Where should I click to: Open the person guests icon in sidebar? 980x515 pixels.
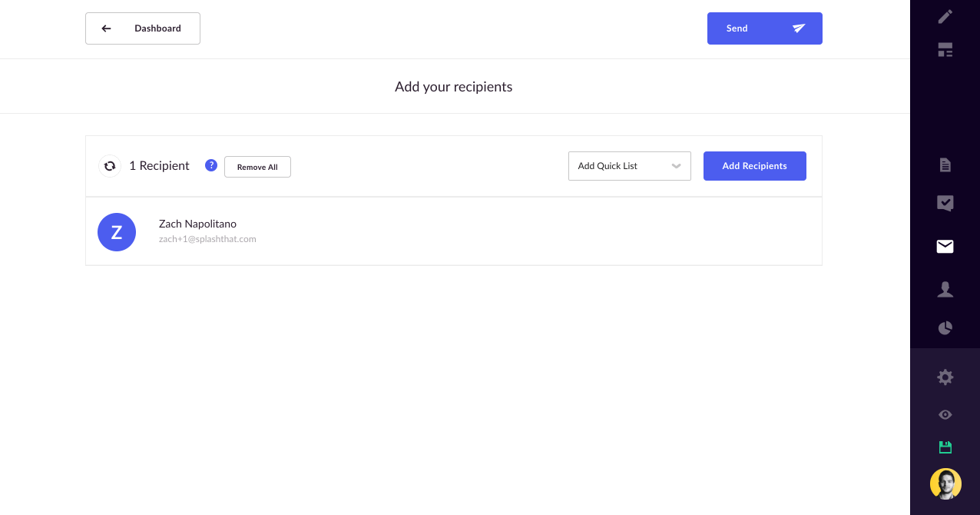[945, 289]
